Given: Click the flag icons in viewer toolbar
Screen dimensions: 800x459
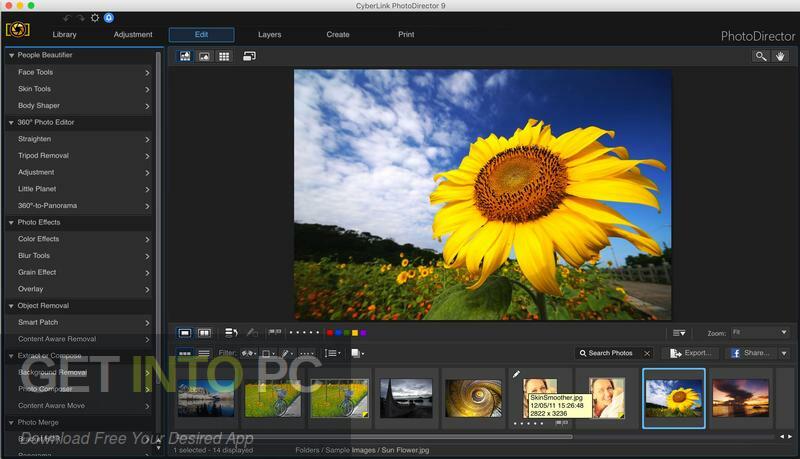Looking at the screenshot, I should [x=275, y=333].
